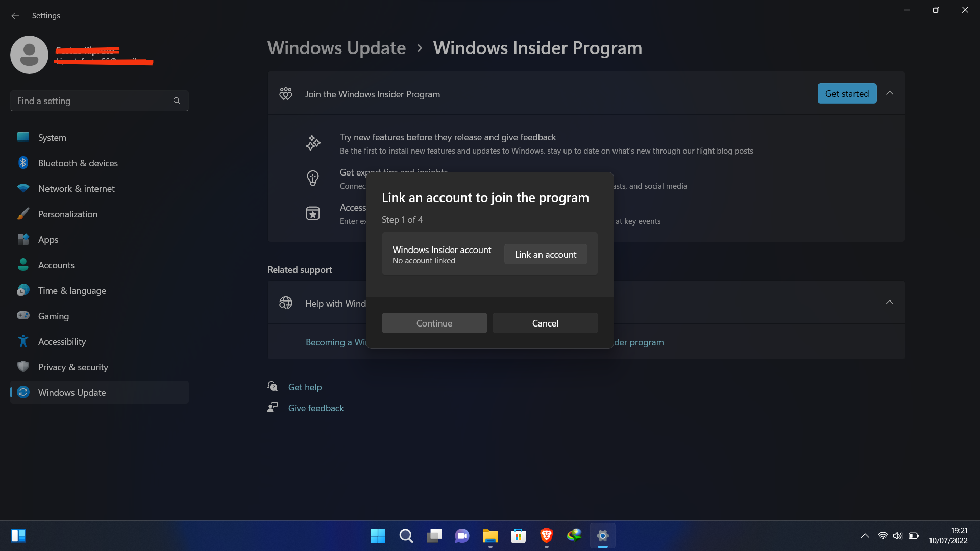Click the Get started button
The image size is (980, 551).
847,94
